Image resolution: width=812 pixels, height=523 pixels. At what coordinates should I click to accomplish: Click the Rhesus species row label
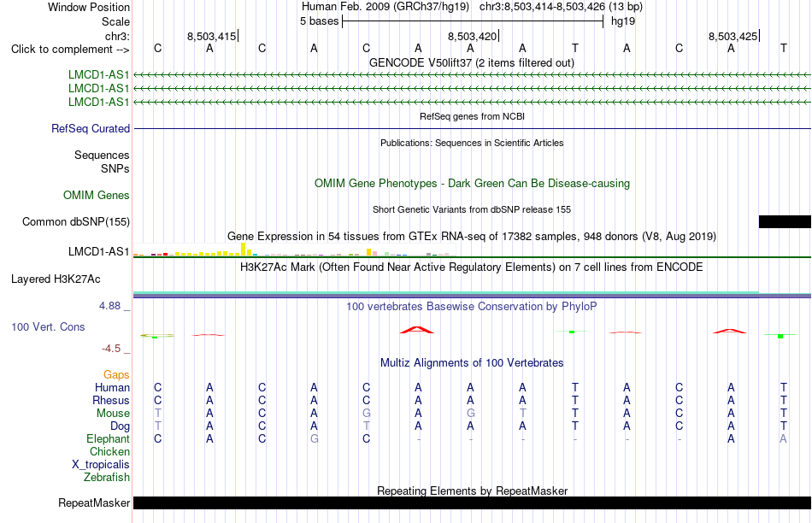(x=111, y=400)
